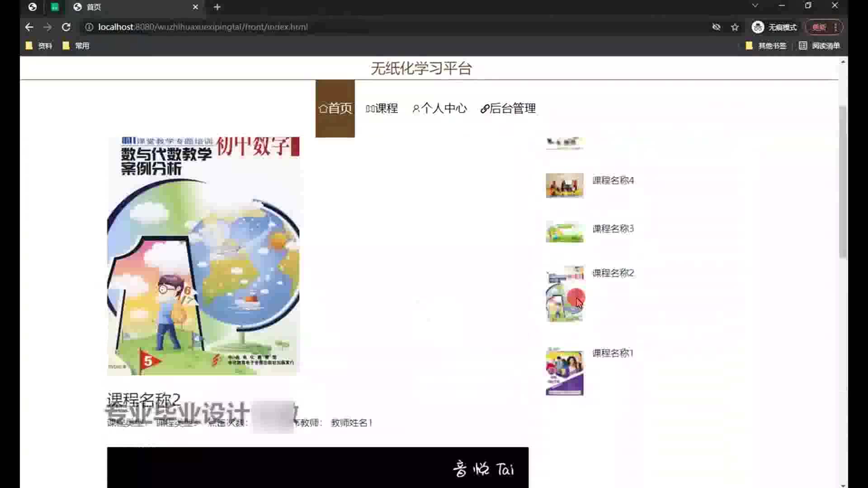The image size is (868, 488).
Task: Open the 课程 menu item
Action: click(x=382, y=108)
